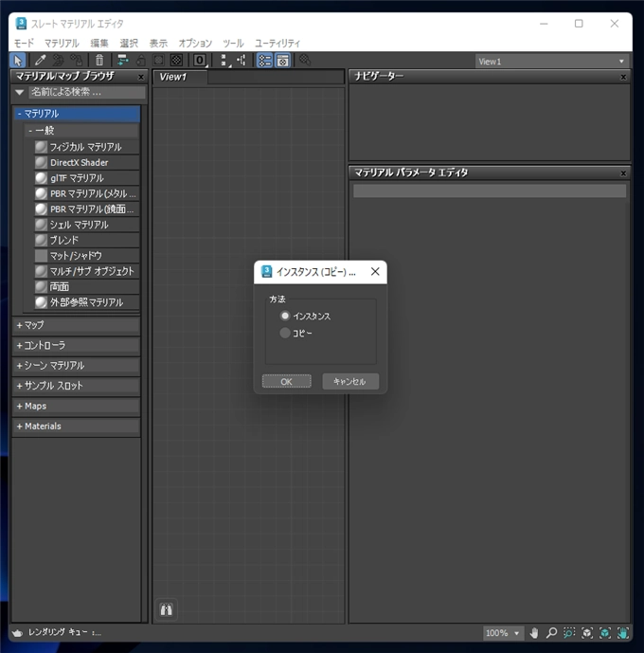644x653 pixels.
Task: Select DirectX Shader material entry
Action: pyautogui.click(x=86, y=162)
